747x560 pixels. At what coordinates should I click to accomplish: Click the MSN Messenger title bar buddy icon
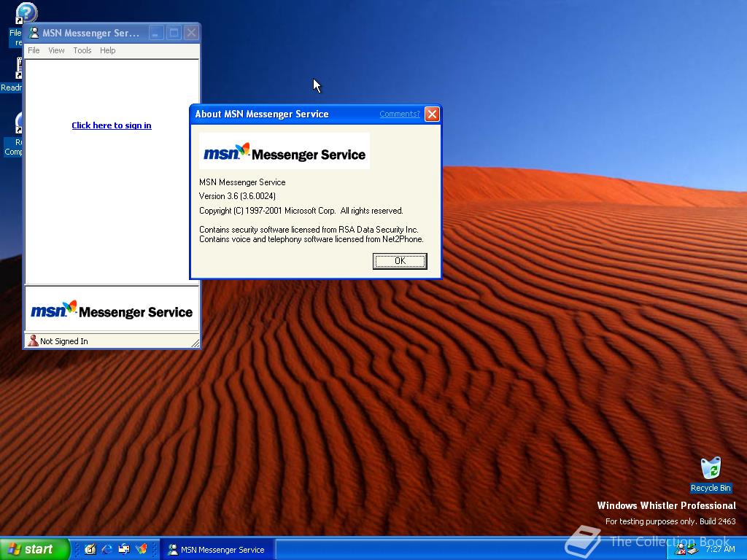34,33
